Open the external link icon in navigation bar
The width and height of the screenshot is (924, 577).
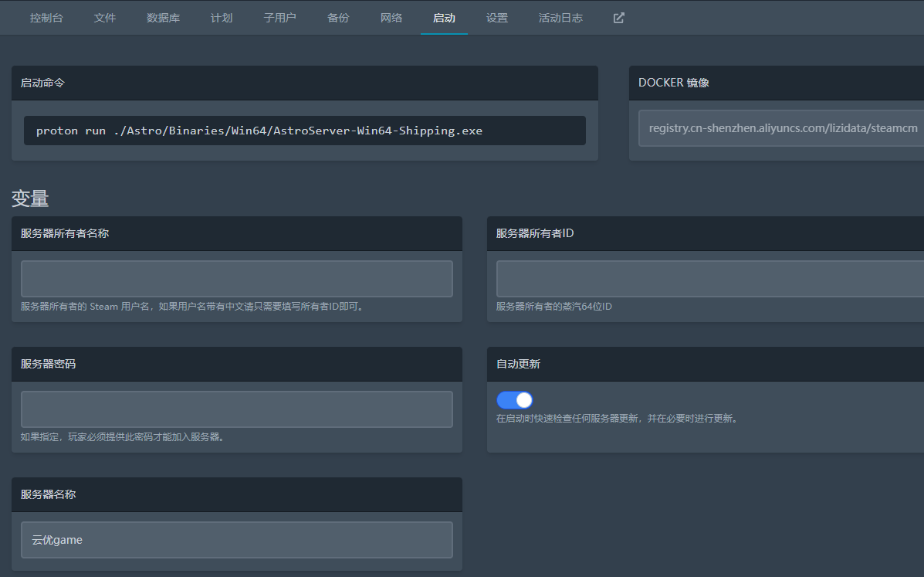[x=618, y=18]
